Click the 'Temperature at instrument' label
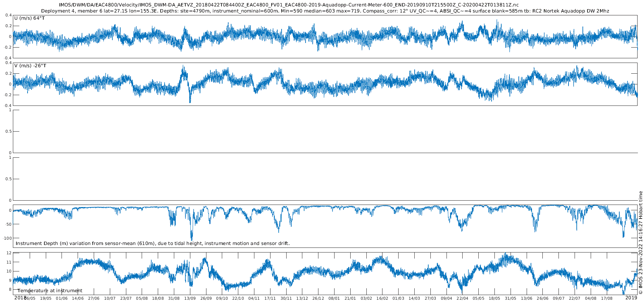Viewport: 644px width, 304px height. click(50, 291)
